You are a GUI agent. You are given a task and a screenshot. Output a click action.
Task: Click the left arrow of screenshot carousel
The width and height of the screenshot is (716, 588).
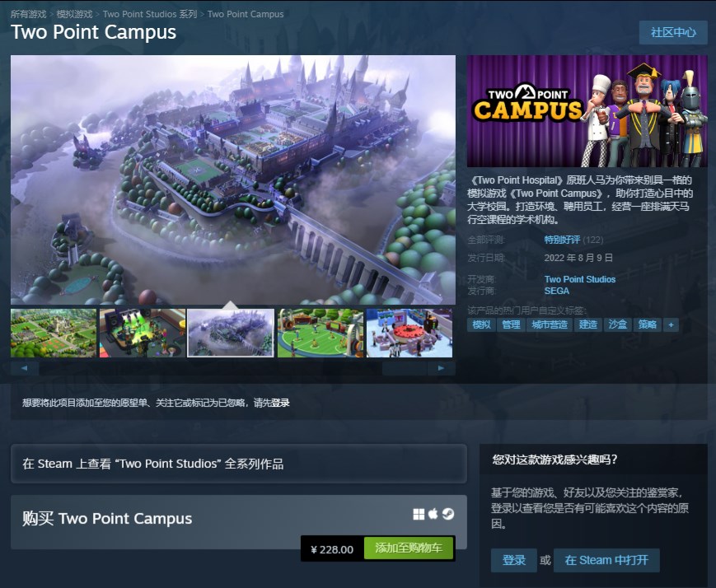coord(25,368)
